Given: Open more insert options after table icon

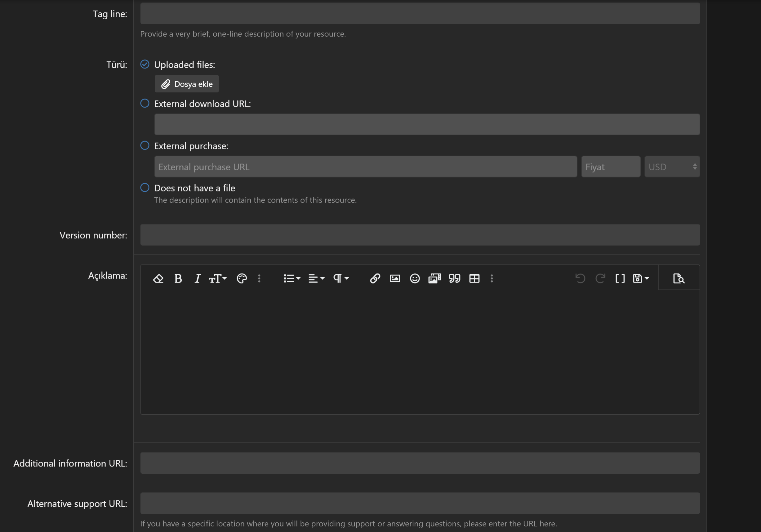Looking at the screenshot, I should [492, 279].
